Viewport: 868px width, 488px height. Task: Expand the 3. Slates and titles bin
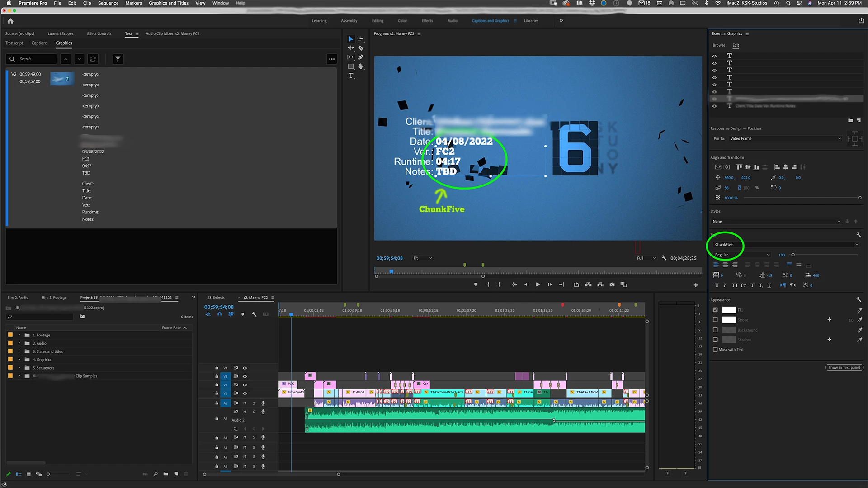tap(19, 352)
